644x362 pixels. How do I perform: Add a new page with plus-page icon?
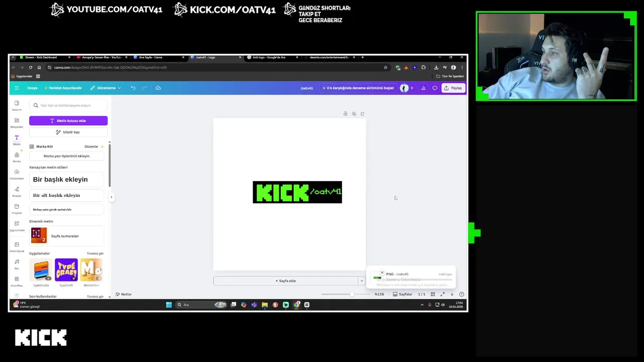coord(362,114)
